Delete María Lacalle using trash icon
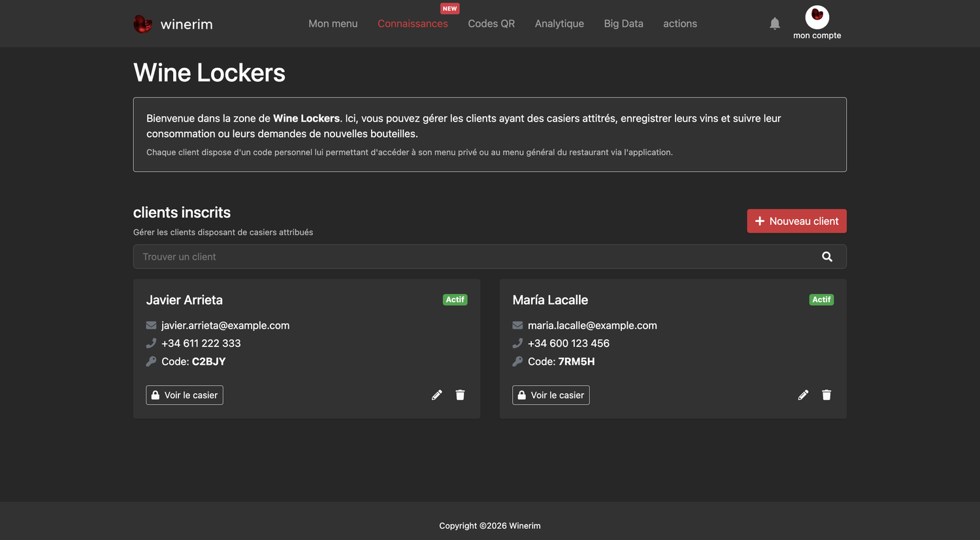The width and height of the screenshot is (980, 540). click(826, 395)
